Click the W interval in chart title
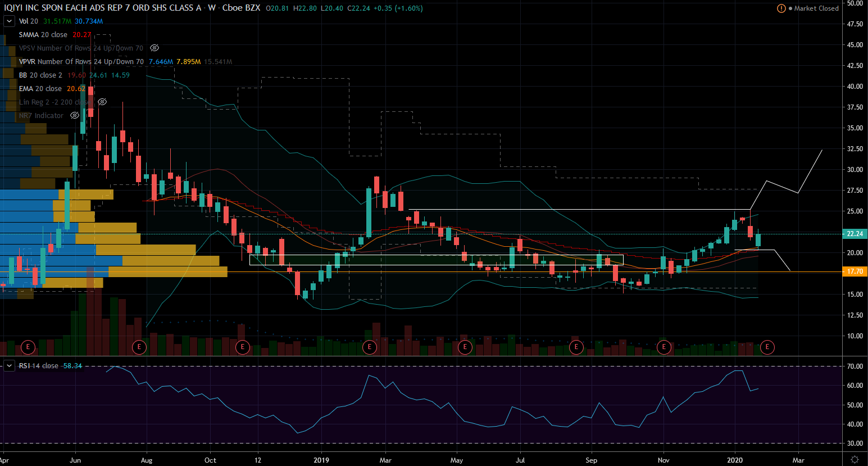Viewport: 868px width, 466px height. click(x=211, y=8)
